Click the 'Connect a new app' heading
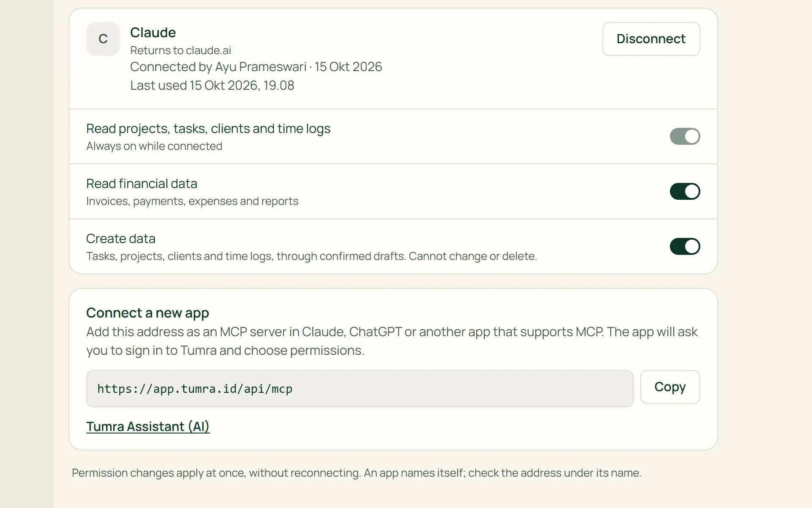The height and width of the screenshot is (508, 812). click(148, 313)
